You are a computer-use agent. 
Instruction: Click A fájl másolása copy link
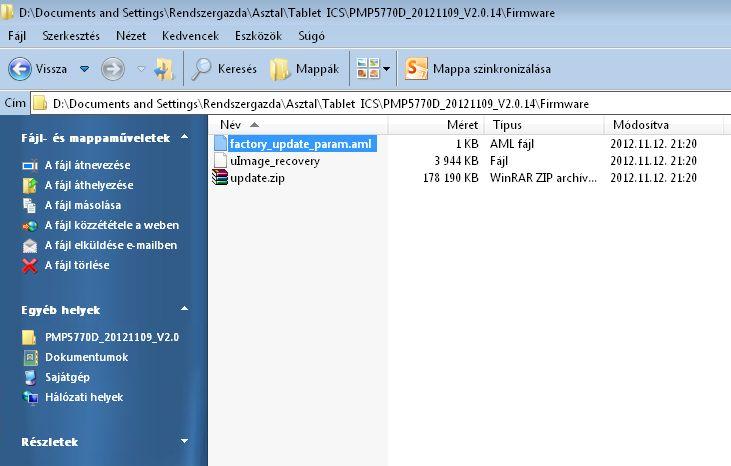click(x=83, y=205)
